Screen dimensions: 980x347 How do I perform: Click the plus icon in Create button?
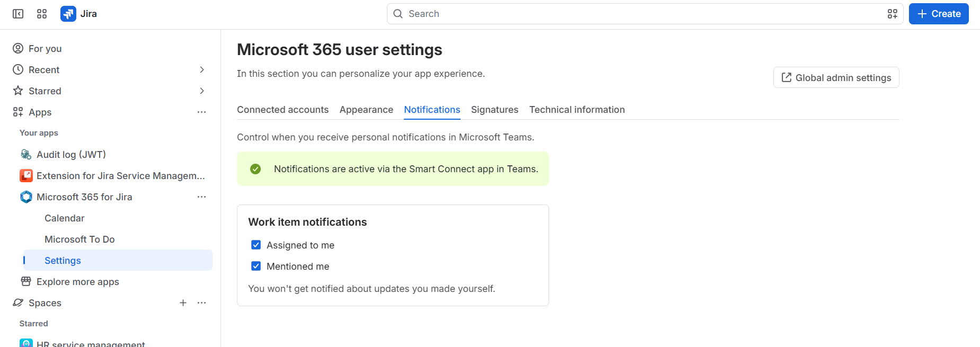[922, 14]
